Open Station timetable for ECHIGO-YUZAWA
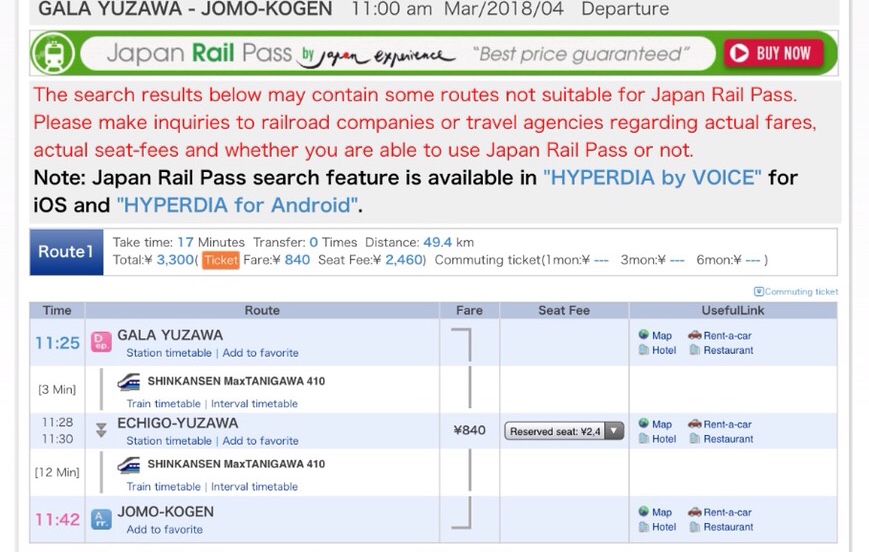The height and width of the screenshot is (552, 869). click(169, 441)
